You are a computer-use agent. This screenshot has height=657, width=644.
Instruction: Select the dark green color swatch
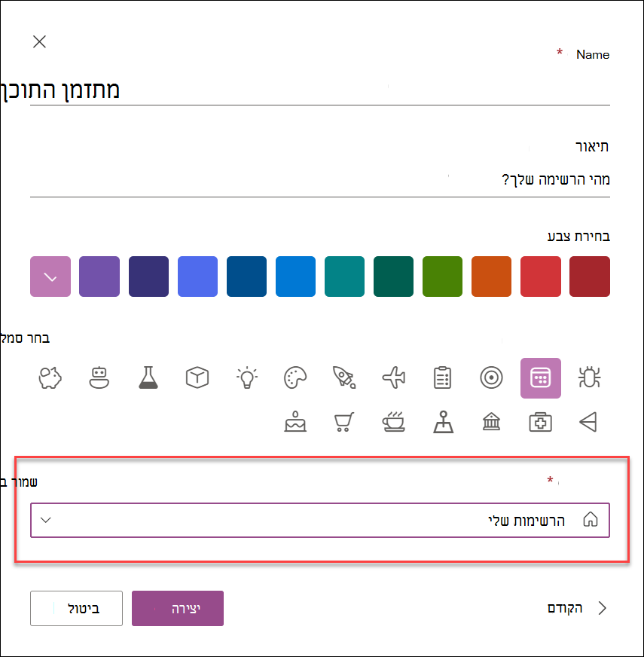[393, 277]
